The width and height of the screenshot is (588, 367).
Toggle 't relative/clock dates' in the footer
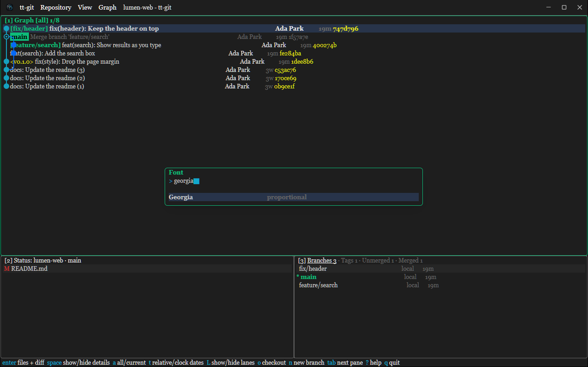pos(176,362)
